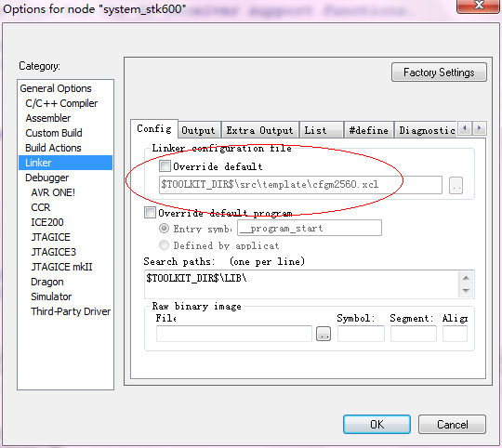Select JTAGICE mkII debugger entry

pyautogui.click(x=61, y=267)
